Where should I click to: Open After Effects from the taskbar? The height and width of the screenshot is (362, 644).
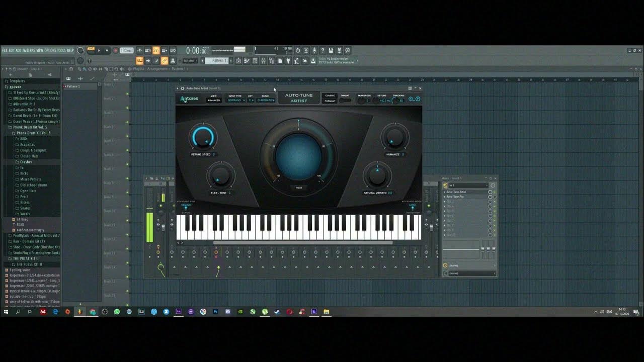pos(179,312)
